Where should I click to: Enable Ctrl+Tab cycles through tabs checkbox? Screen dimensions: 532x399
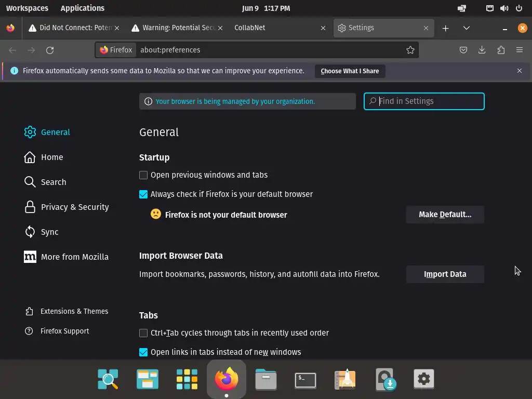pos(143,333)
